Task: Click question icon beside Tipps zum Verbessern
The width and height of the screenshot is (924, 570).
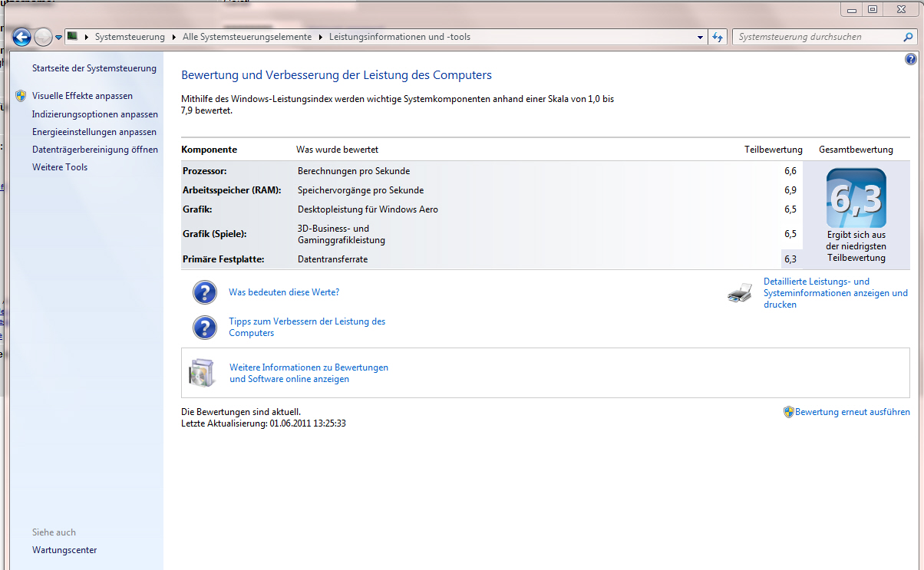Action: (205, 328)
